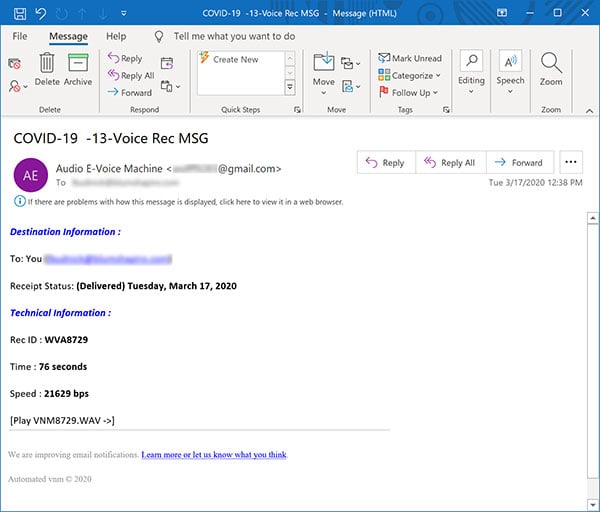Click the message scrollbar up arrow

[x=593, y=218]
